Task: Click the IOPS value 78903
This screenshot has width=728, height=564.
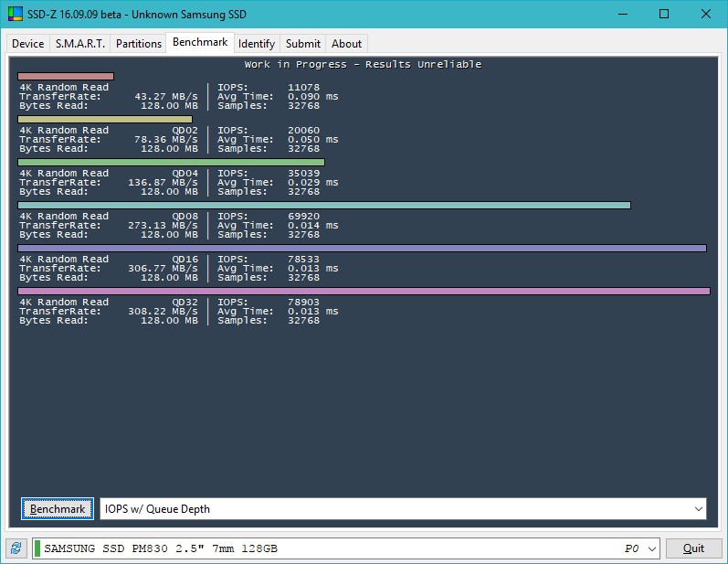Action: (303, 303)
